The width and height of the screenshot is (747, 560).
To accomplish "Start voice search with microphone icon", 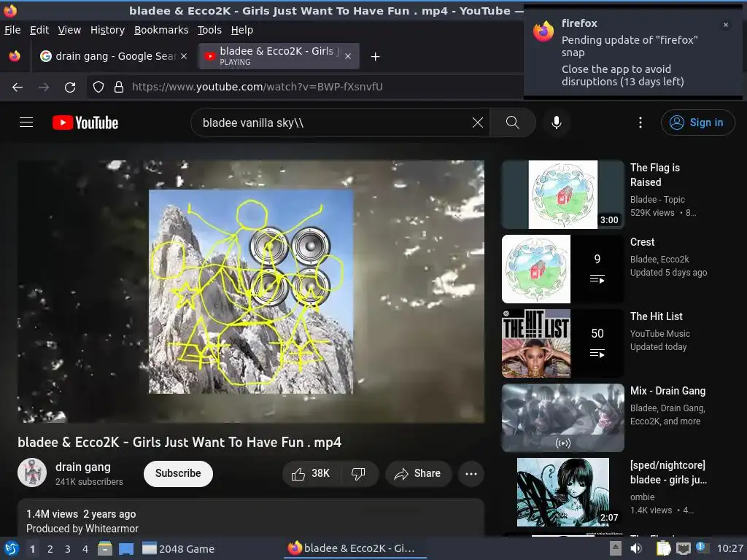I will [x=556, y=122].
